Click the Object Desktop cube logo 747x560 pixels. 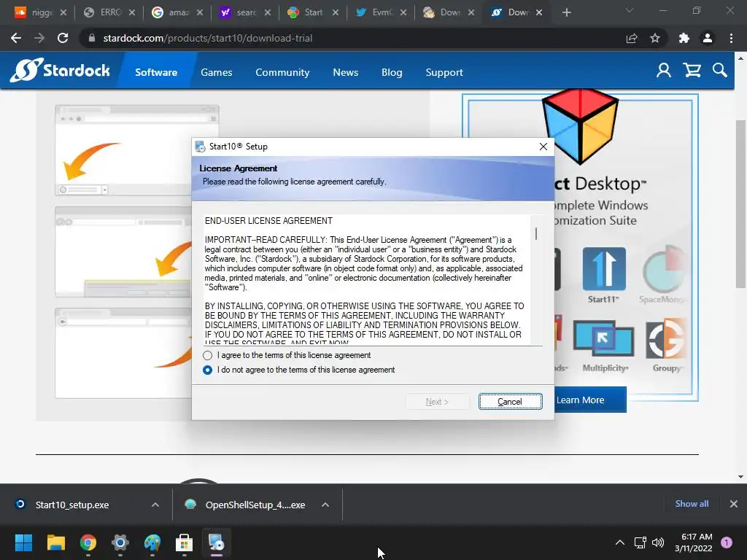tap(580, 125)
